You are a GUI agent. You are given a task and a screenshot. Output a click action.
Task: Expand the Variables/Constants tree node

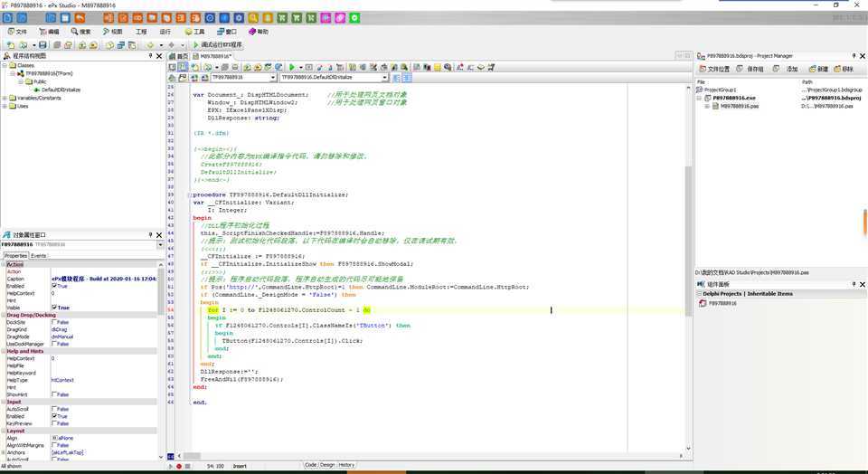click(x=5, y=98)
